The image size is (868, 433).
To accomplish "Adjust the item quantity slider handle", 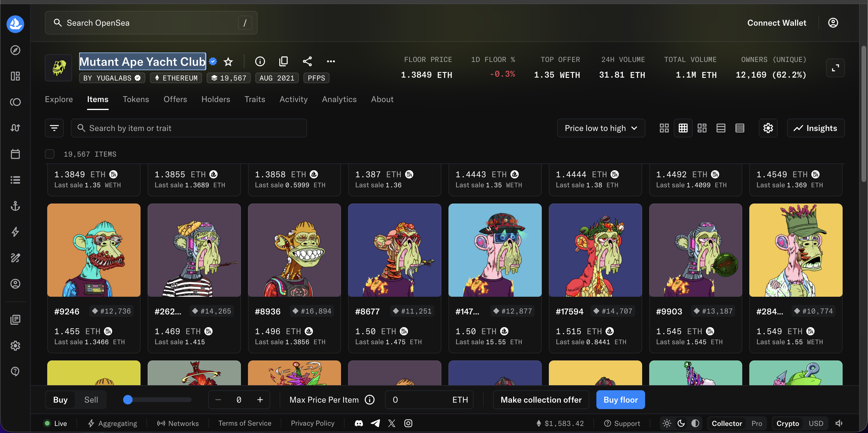I will click(x=128, y=400).
